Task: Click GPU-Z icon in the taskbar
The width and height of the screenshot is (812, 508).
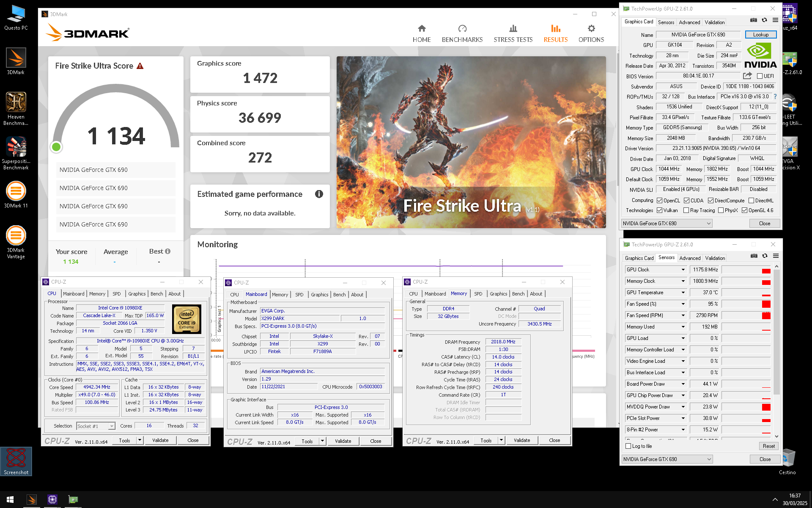Action: (73, 500)
